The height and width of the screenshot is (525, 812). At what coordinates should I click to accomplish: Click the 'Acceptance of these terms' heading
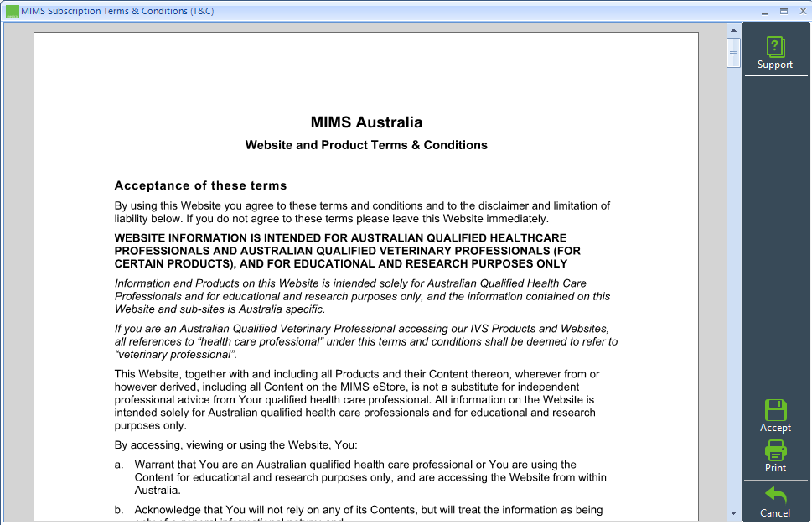pyautogui.click(x=200, y=185)
